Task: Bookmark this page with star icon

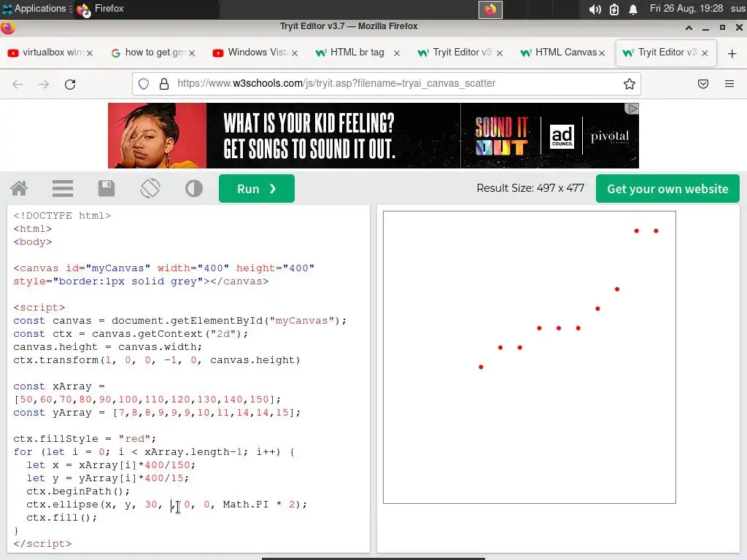Action: (630, 84)
